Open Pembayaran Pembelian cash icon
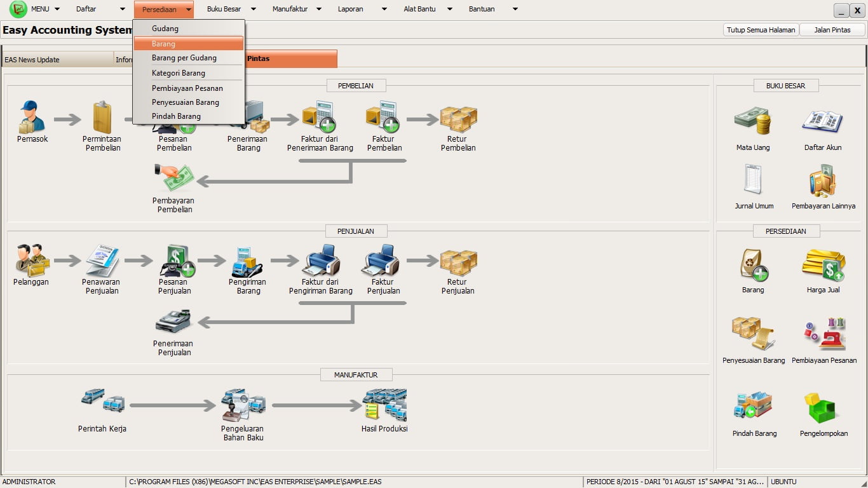The height and width of the screenshot is (488, 868). (x=174, y=179)
